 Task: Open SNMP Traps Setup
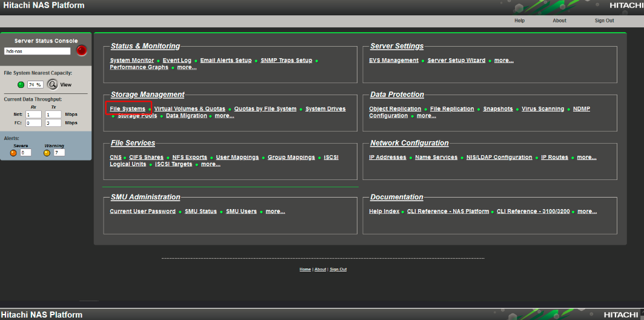click(287, 61)
